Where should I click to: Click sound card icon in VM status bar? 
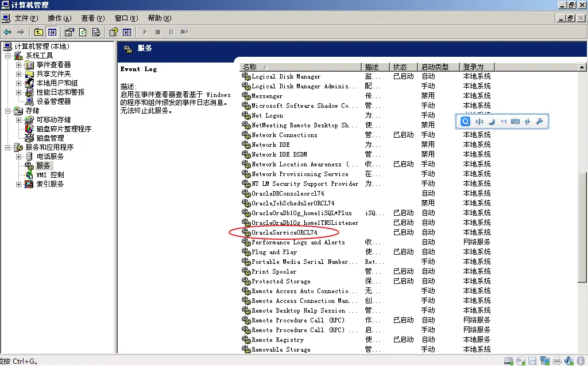click(x=569, y=361)
